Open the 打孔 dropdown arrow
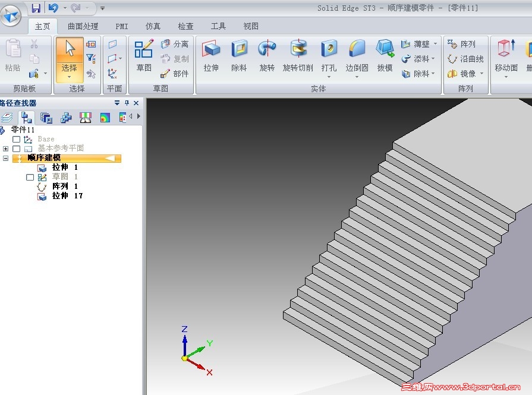 click(329, 77)
